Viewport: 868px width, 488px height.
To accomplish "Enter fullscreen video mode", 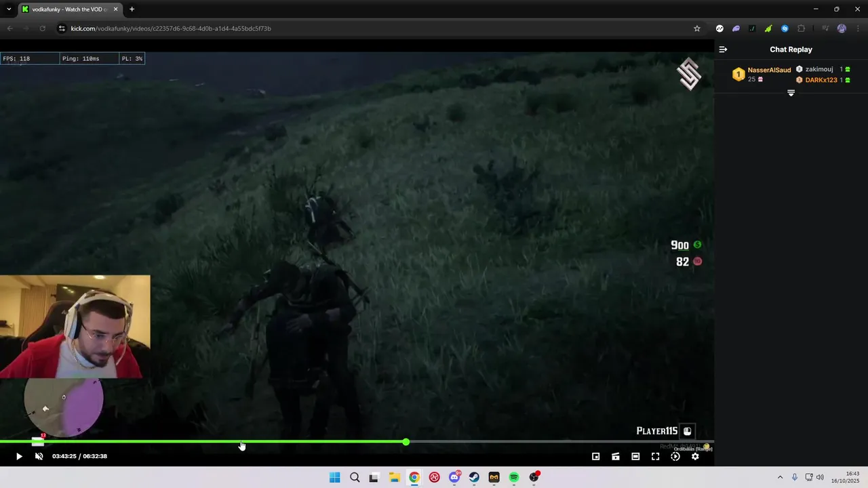I will 655,456.
